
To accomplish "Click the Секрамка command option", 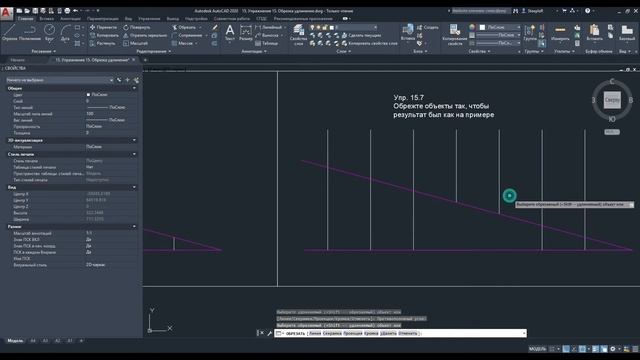I will [332, 333].
